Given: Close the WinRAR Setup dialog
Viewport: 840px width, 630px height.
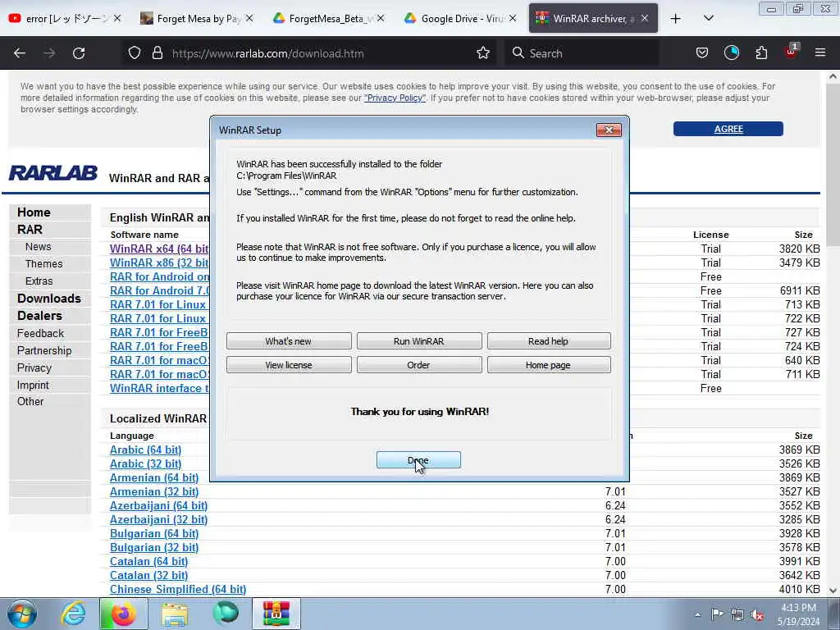Looking at the screenshot, I should pos(609,130).
